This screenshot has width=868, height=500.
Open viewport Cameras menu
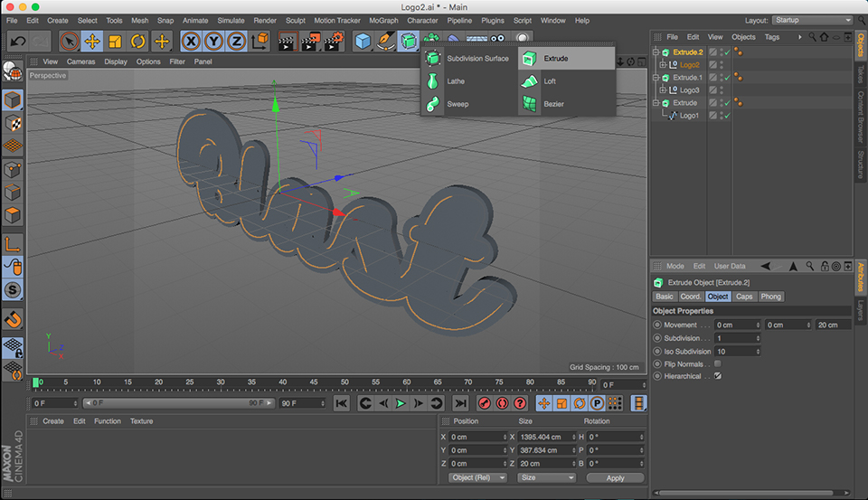tap(80, 61)
